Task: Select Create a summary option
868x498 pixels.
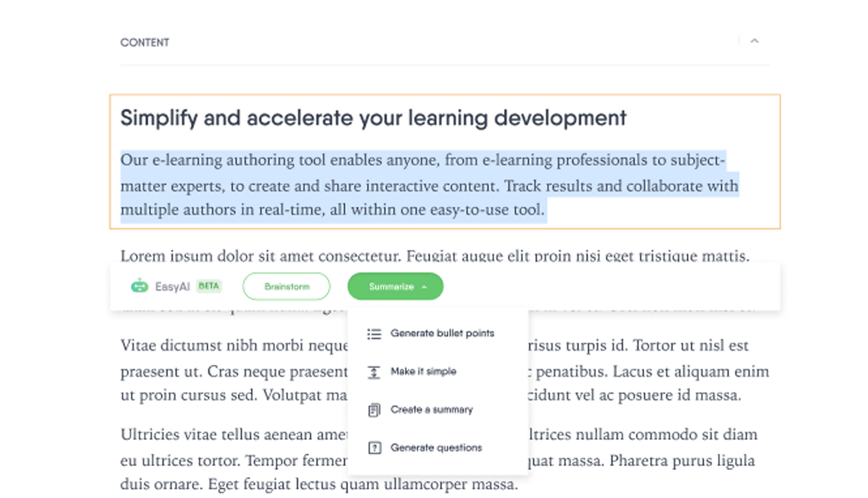Action: pos(431,410)
